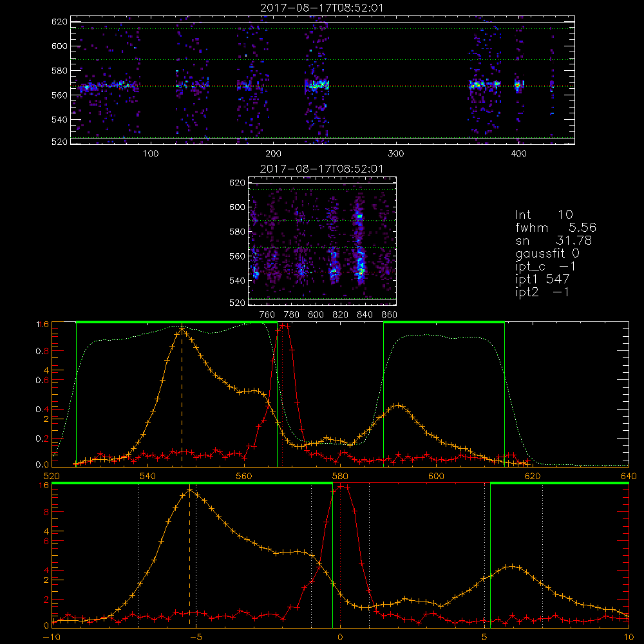
Task: Select the 'Int 10' parameter line
Action: tap(544, 214)
